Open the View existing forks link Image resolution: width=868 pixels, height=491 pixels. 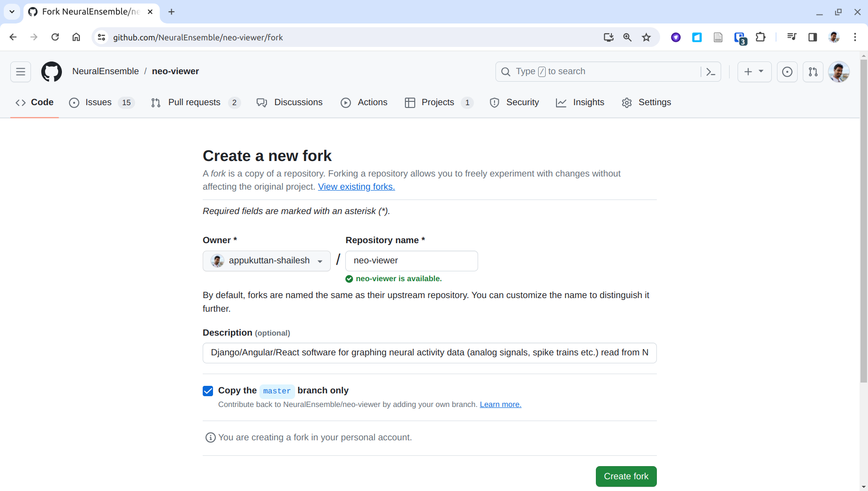(356, 186)
